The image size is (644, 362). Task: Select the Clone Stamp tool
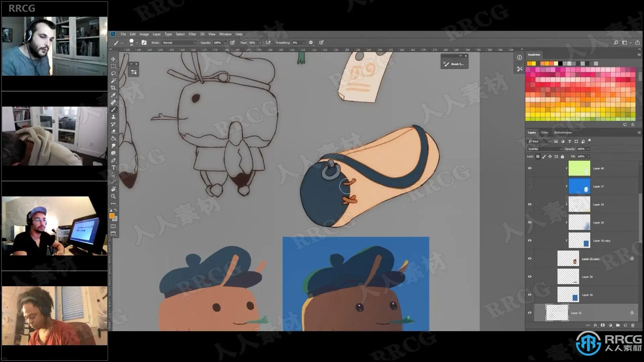(113, 117)
